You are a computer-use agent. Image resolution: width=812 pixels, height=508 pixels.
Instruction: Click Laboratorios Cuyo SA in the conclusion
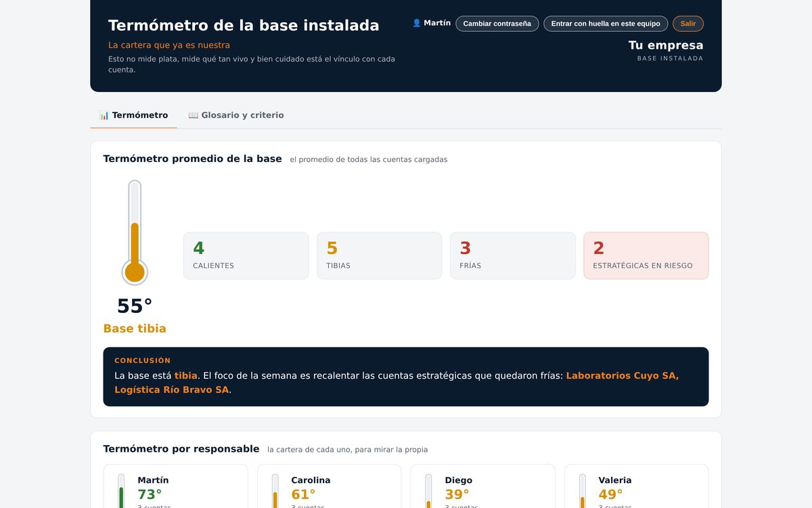(623, 375)
